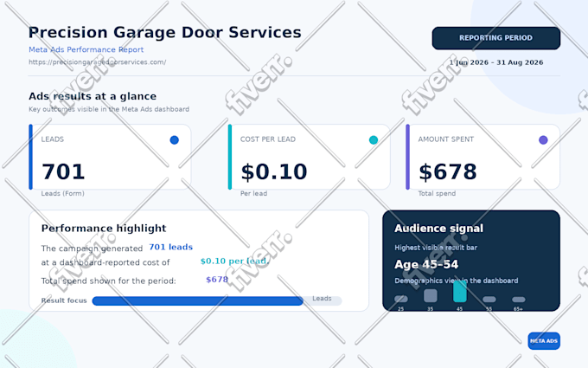Click the "Leads (Form)" caption
Screen dimensions: 588x368
tap(62, 194)
